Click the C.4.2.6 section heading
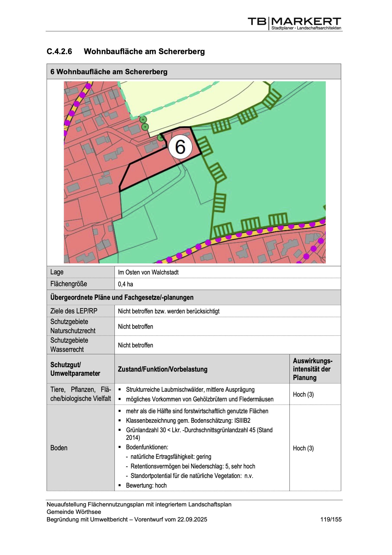The image size is (392, 555). (126, 51)
